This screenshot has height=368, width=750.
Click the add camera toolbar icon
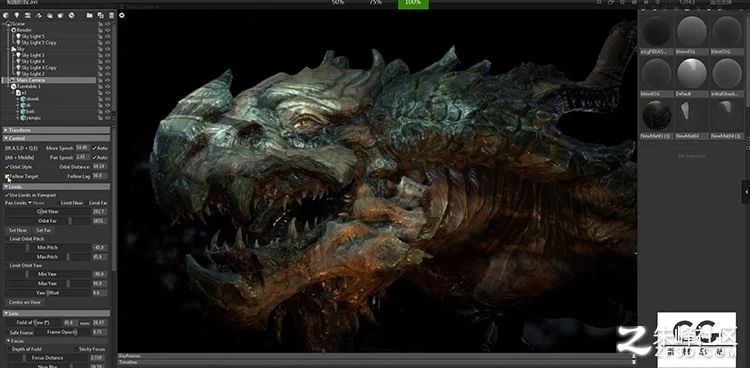pyautogui.click(x=28, y=15)
